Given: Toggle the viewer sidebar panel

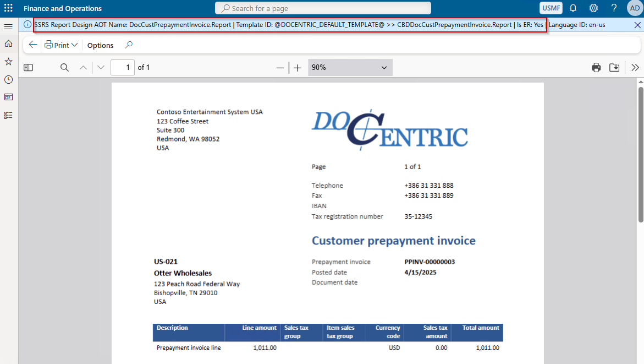Looking at the screenshot, I should (29, 67).
